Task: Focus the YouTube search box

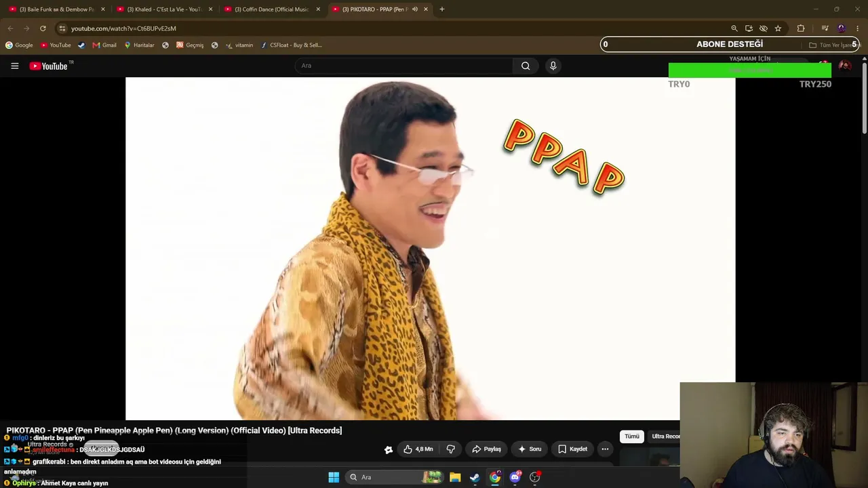Action: point(404,66)
